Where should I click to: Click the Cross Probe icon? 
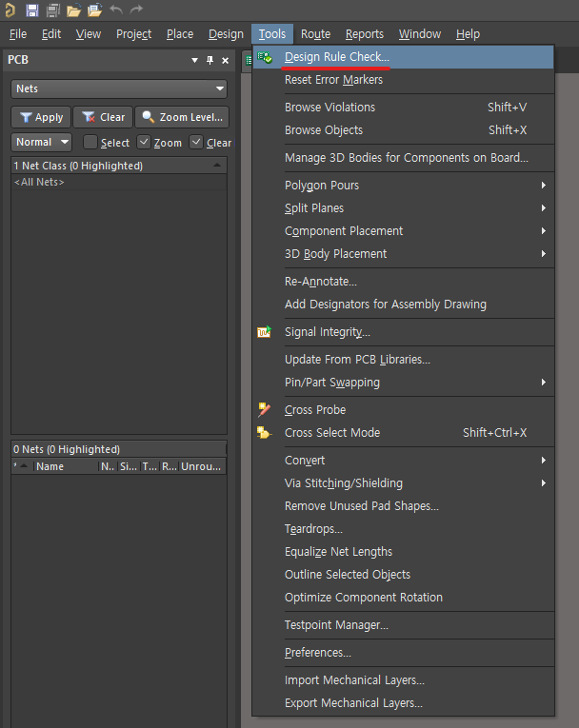264,409
